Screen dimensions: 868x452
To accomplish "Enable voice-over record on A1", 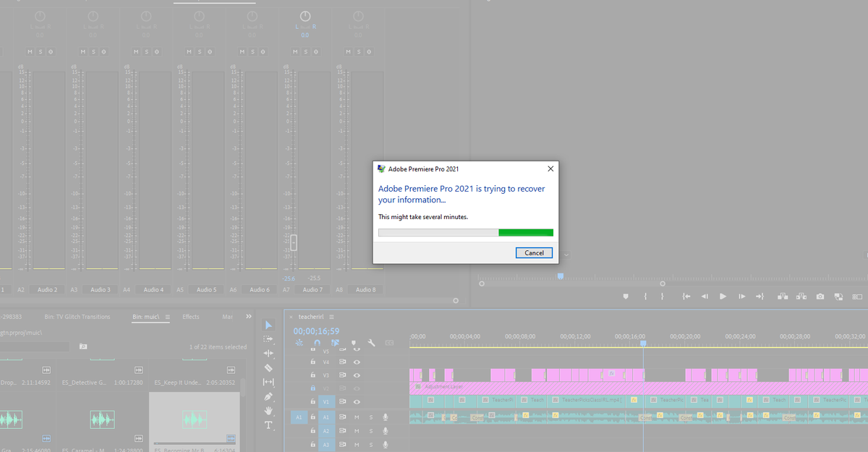I will [x=386, y=417].
